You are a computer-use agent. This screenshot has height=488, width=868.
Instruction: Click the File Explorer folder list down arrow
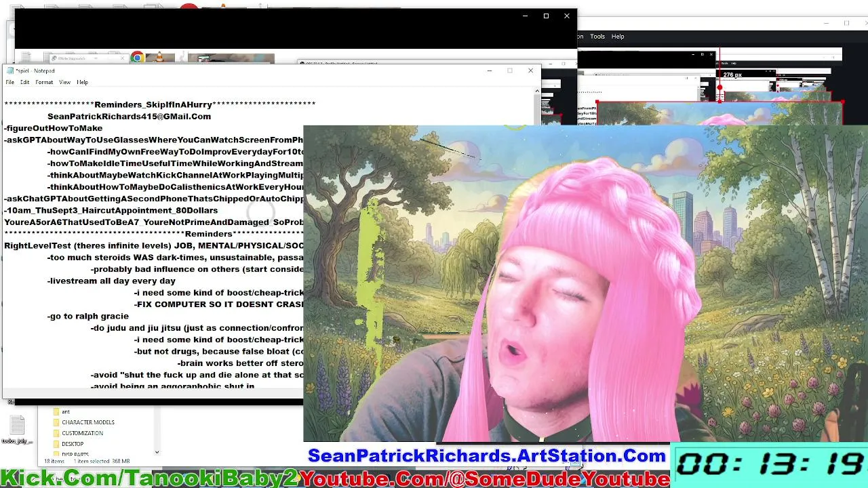tap(157, 452)
